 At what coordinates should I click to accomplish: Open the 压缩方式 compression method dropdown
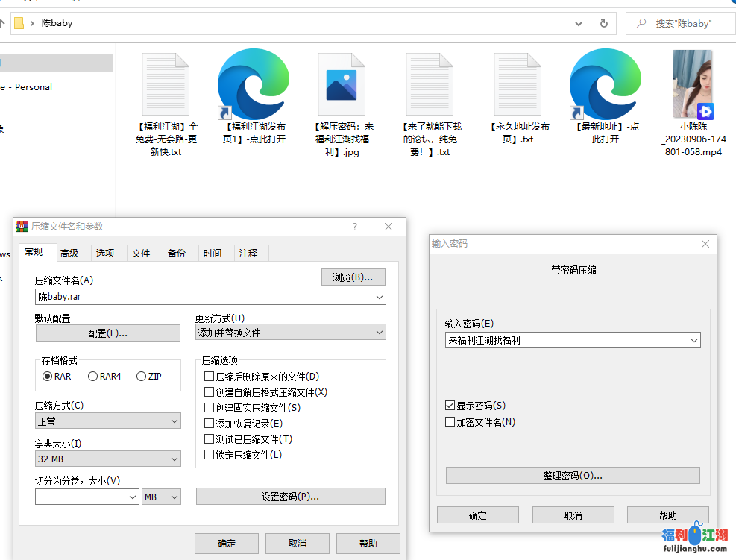pyautogui.click(x=173, y=421)
